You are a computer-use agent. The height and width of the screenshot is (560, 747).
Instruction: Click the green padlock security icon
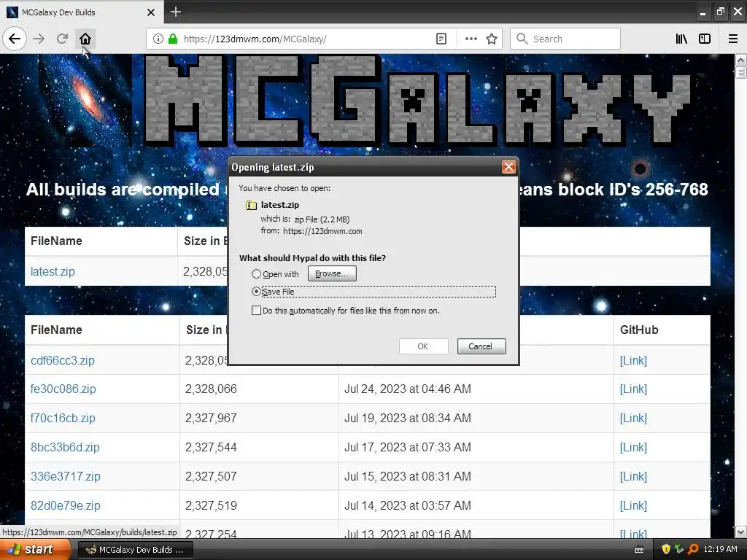coord(173,39)
